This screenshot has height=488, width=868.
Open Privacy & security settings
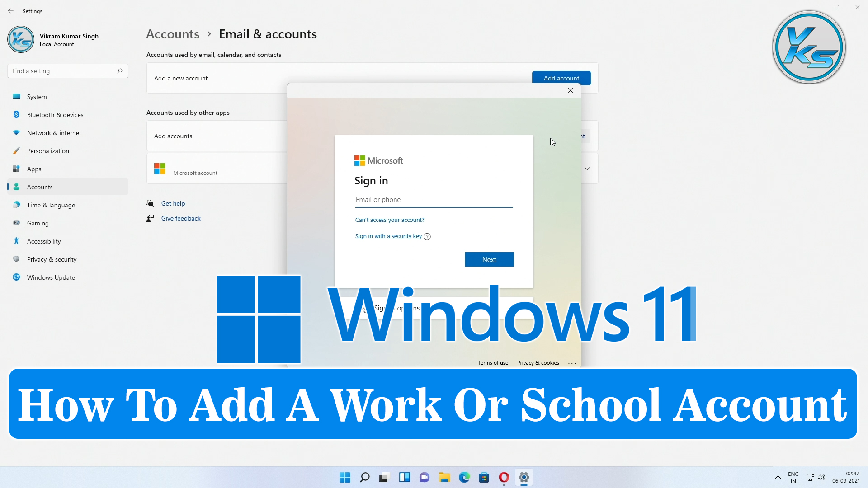(x=68, y=259)
